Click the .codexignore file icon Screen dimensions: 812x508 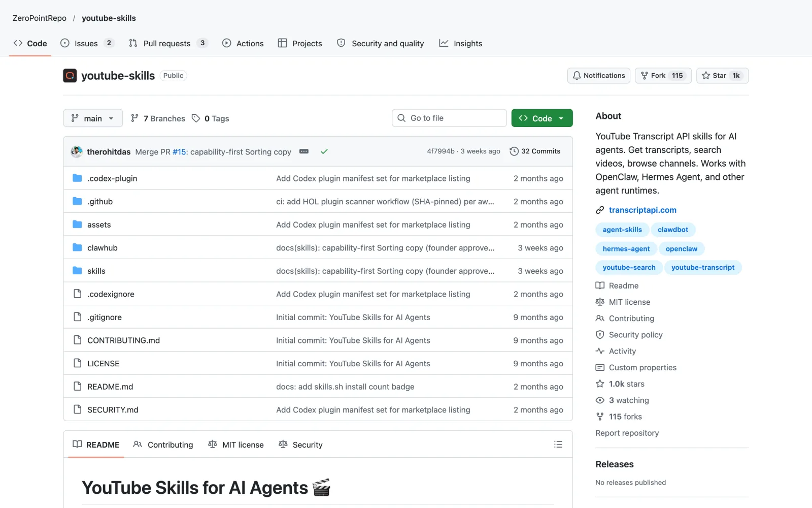tap(77, 294)
